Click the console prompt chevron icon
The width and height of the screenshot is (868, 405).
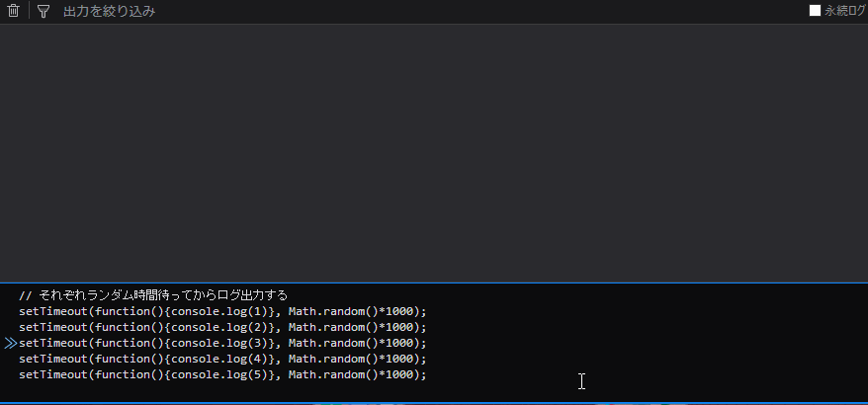pos(11,344)
